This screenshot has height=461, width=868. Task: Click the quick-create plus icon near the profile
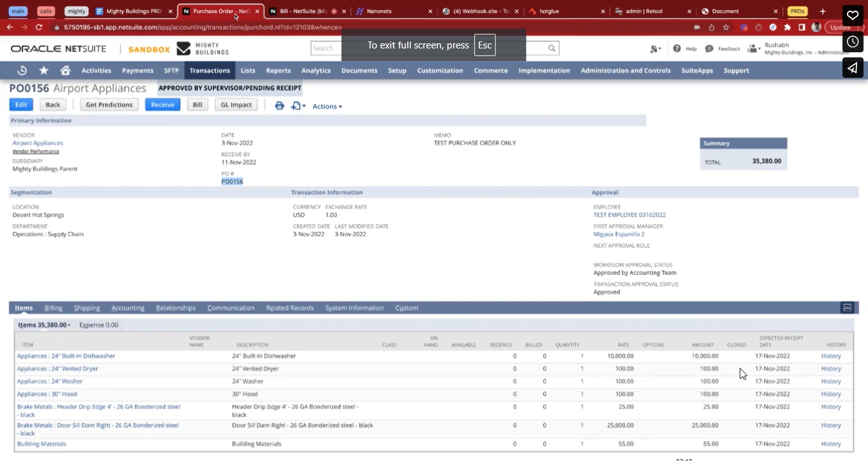[655, 48]
